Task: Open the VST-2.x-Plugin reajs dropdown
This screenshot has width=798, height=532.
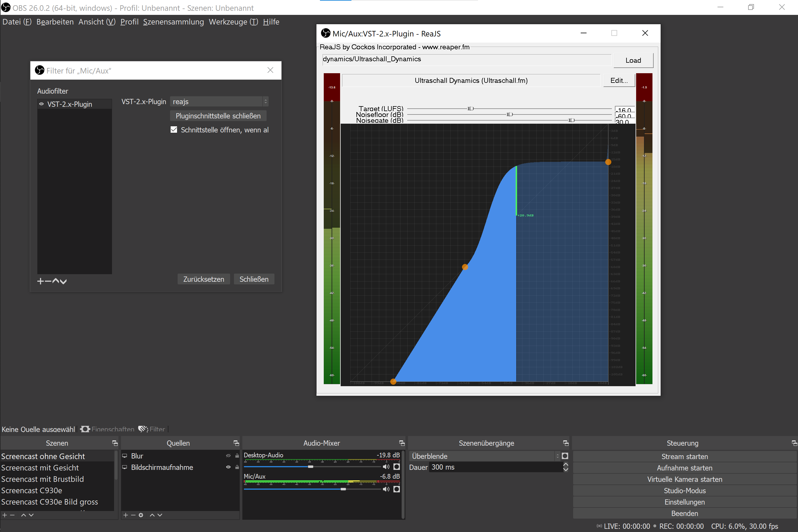Action: click(x=220, y=101)
